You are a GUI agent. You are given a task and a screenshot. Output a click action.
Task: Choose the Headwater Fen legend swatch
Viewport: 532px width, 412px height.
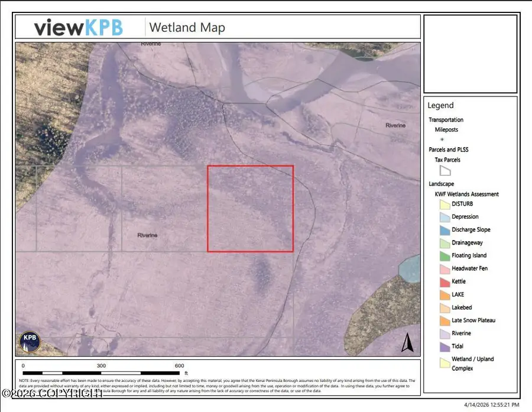click(445, 269)
